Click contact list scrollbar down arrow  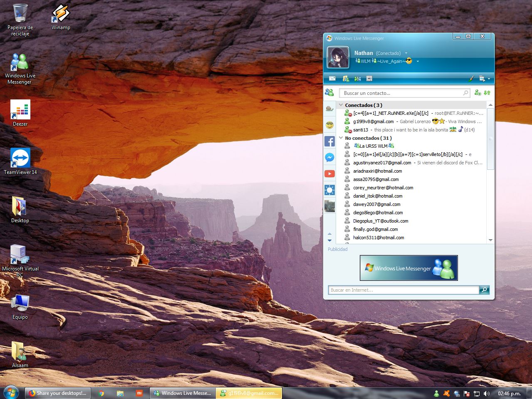(490, 240)
